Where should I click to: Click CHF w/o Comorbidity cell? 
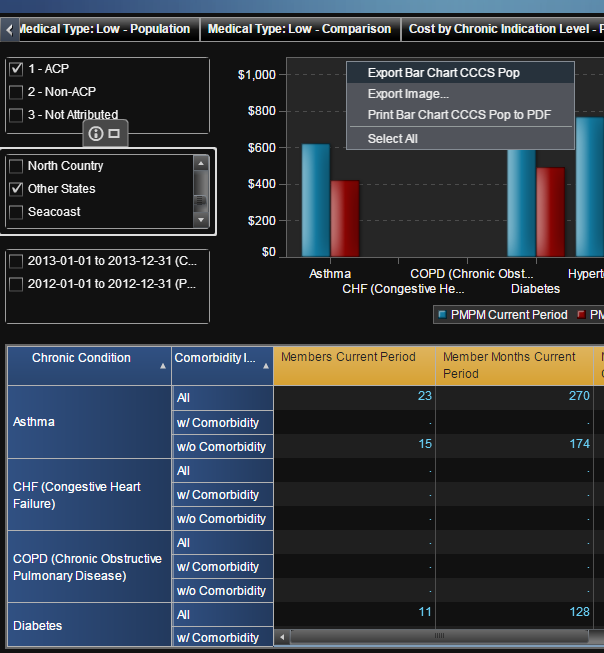pos(222,519)
